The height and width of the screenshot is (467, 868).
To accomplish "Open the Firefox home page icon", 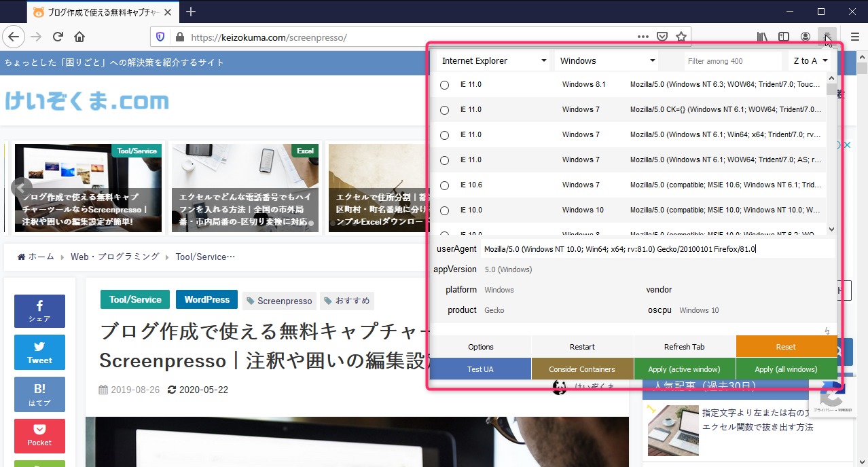I will 79,37.
